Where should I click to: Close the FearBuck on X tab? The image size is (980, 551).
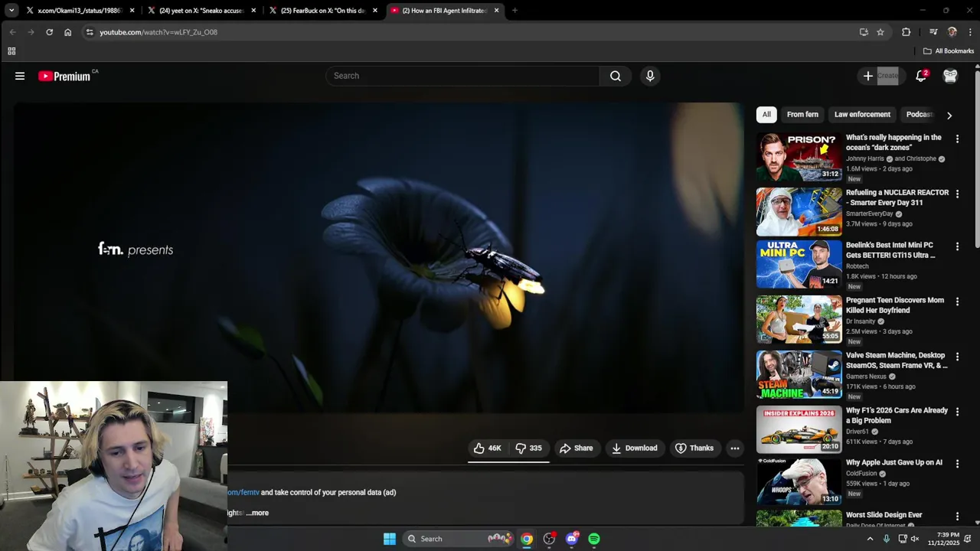(375, 11)
